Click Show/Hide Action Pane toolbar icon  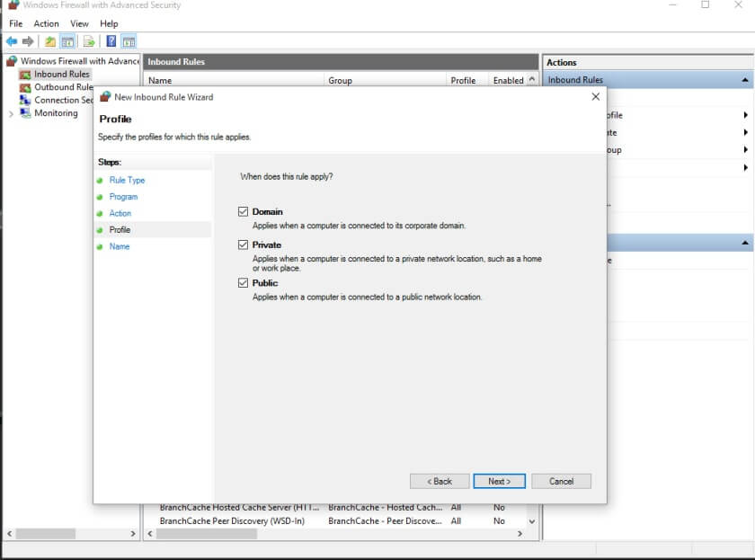pyautogui.click(x=129, y=41)
